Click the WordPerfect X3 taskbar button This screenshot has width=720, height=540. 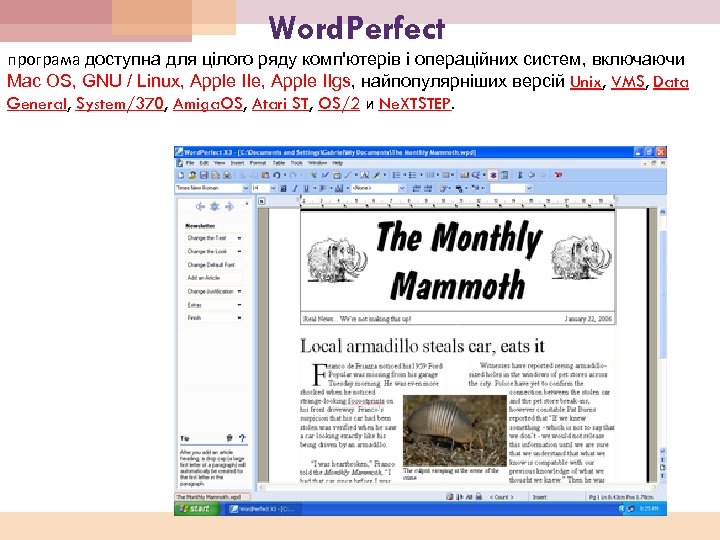[x=264, y=509]
